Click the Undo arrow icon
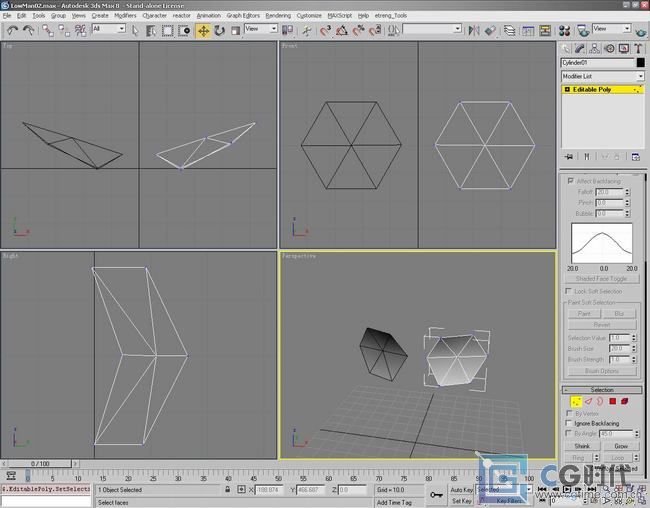The image size is (650, 508). click(x=12, y=30)
